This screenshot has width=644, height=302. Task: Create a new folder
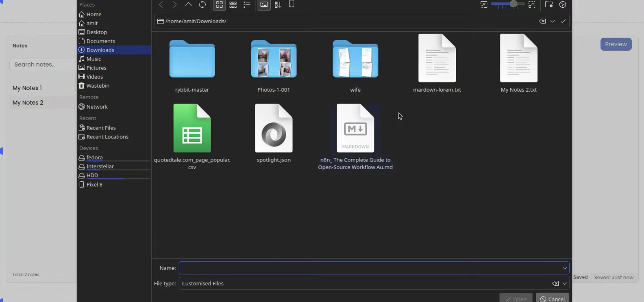pyautogui.click(x=549, y=4)
